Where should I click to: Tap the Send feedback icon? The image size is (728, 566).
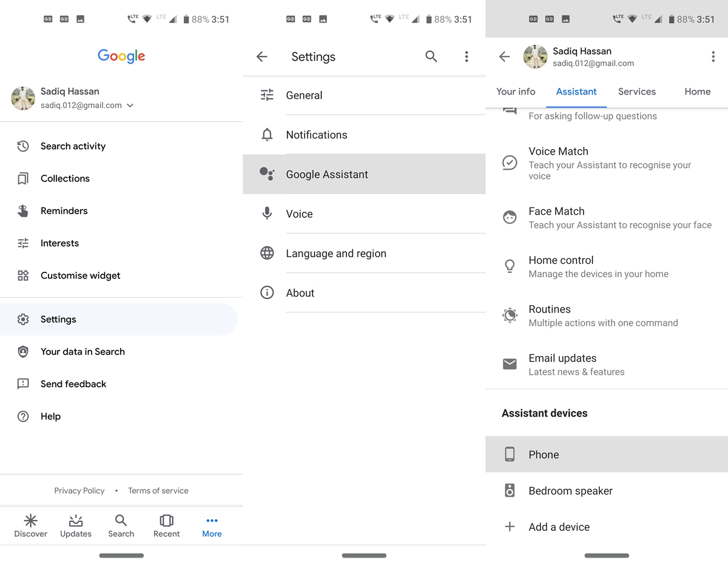point(23,384)
